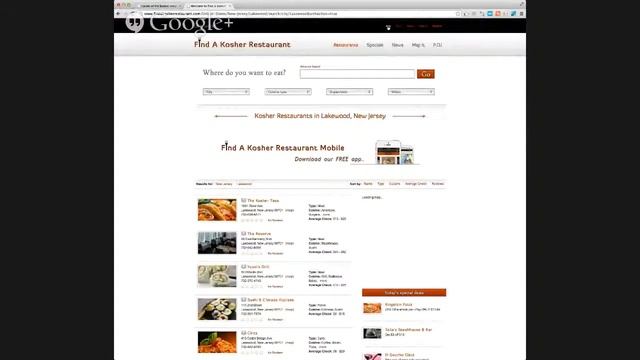Open the City dropdown filter
This screenshot has height=360, width=640.
click(x=226, y=92)
